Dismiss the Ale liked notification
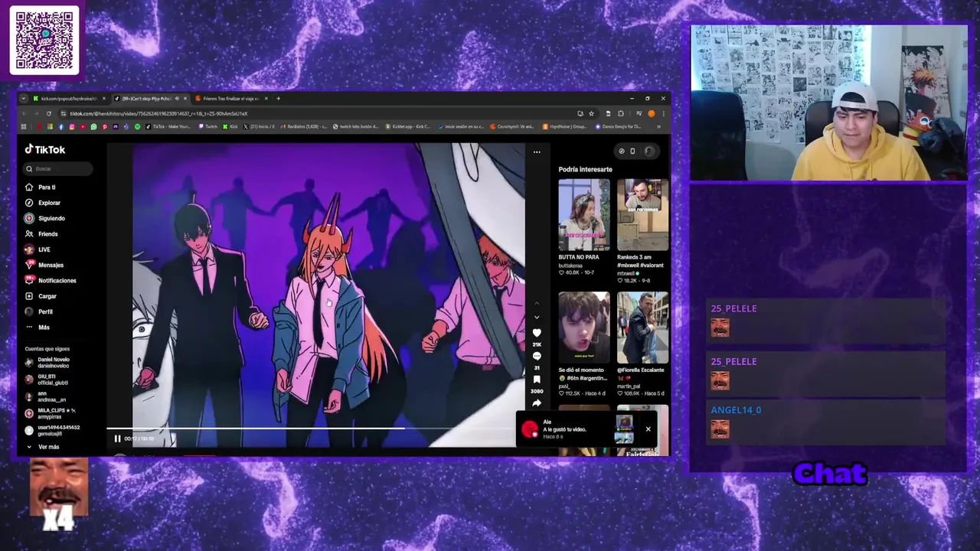The width and height of the screenshot is (980, 551). [x=648, y=429]
